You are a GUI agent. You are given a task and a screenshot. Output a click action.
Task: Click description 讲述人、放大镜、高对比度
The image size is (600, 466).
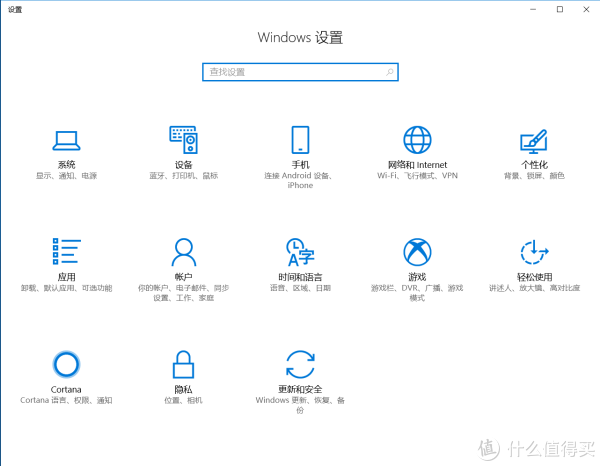535,288
